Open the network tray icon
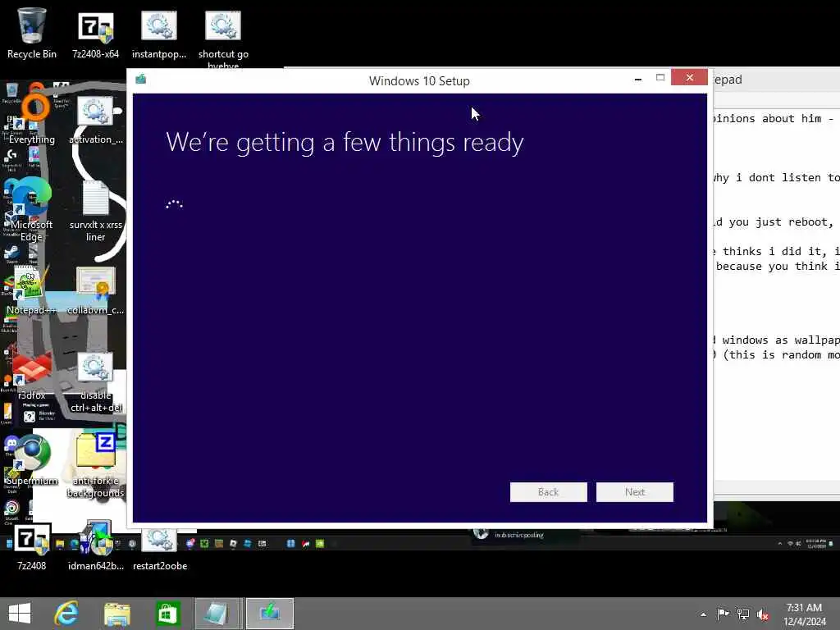Screen dimensions: 840x630 743,614
